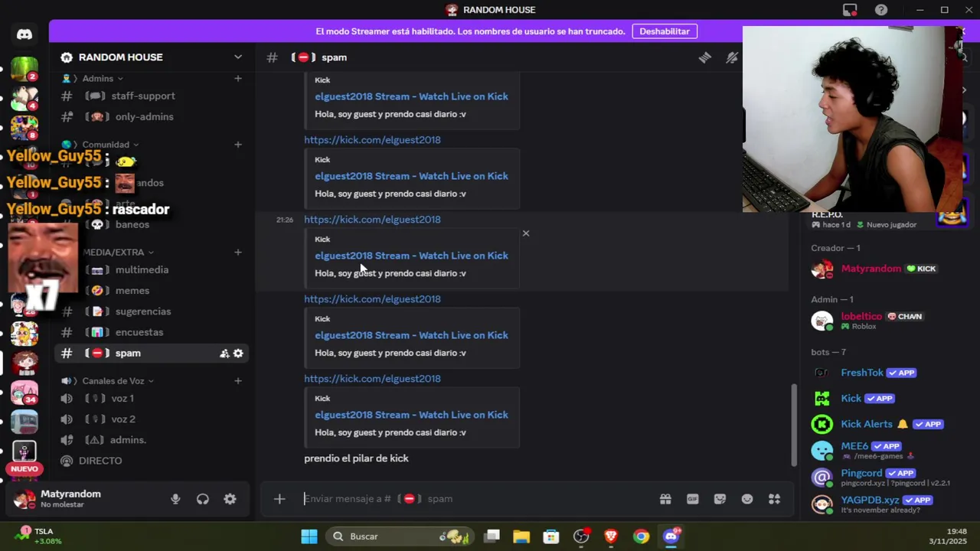Click Deshabilitar to disable Streamer mode
Screen dimensions: 980x551
click(x=665, y=31)
